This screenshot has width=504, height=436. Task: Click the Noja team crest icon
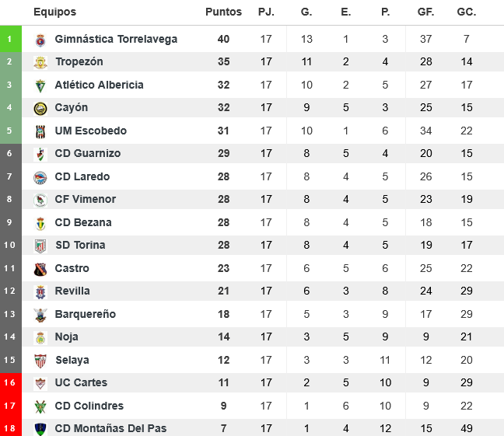(40, 337)
